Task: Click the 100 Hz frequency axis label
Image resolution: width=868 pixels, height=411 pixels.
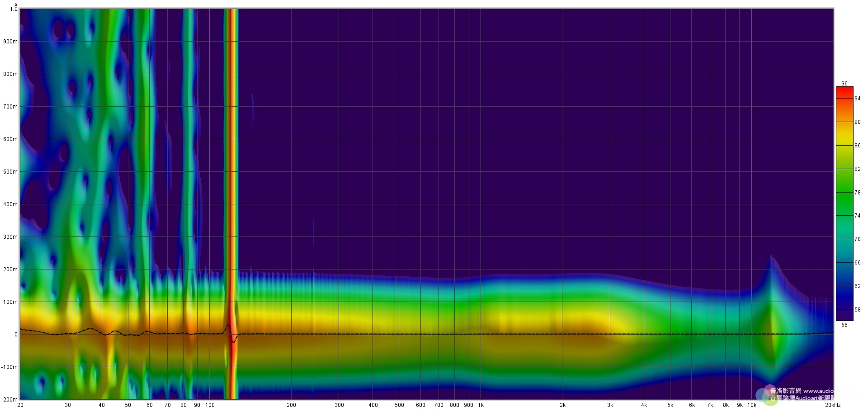Action: click(x=210, y=405)
